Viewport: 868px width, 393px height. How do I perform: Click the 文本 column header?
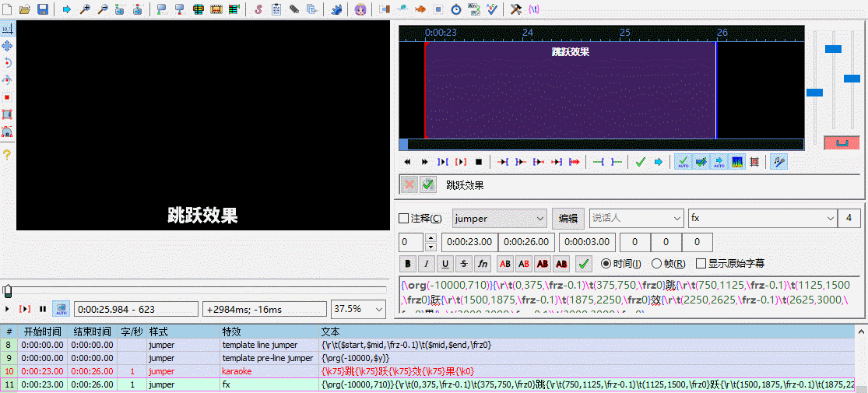tap(330, 332)
